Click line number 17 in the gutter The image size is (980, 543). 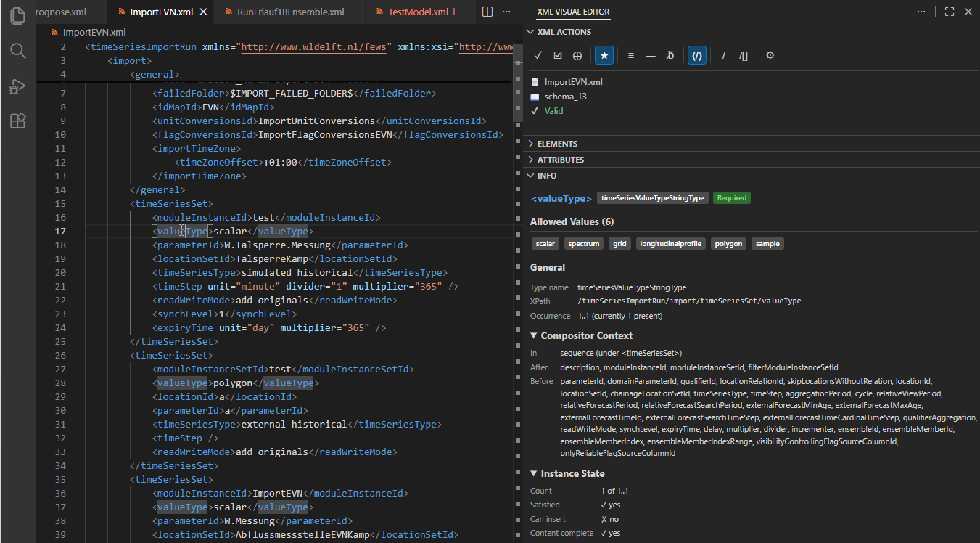click(x=62, y=231)
